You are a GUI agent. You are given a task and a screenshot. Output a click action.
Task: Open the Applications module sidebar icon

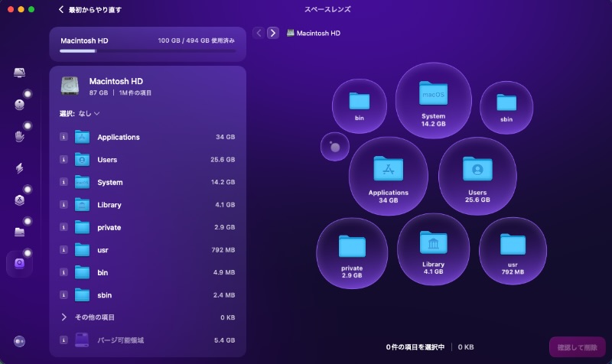click(x=19, y=200)
